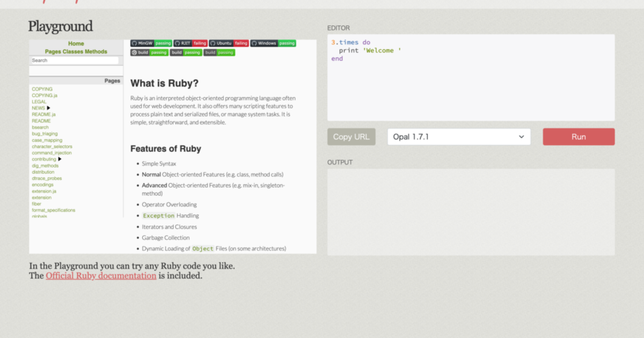The image size is (644, 338).
Task: Click the 'Garbage Collection' list item
Action: [x=166, y=238]
